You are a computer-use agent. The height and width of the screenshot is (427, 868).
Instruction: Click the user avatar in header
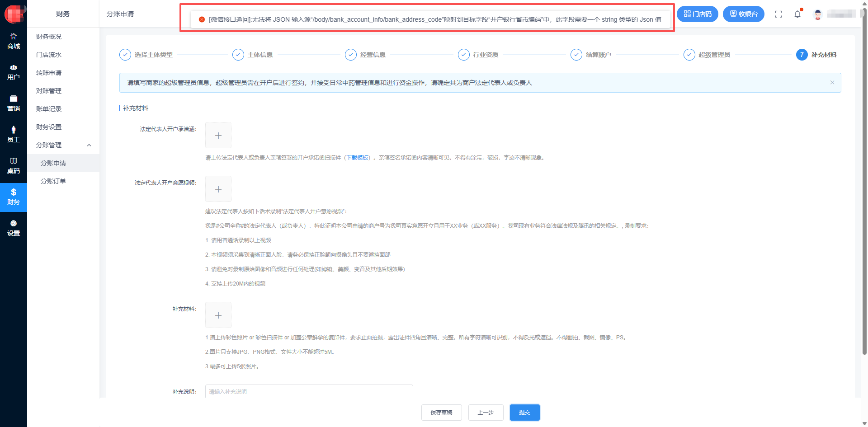(817, 14)
